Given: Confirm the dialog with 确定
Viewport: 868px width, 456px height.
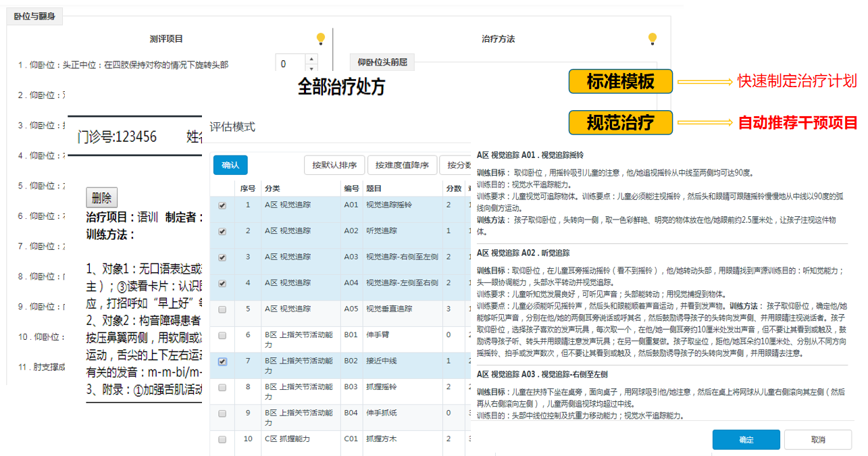Looking at the screenshot, I should (x=746, y=440).
